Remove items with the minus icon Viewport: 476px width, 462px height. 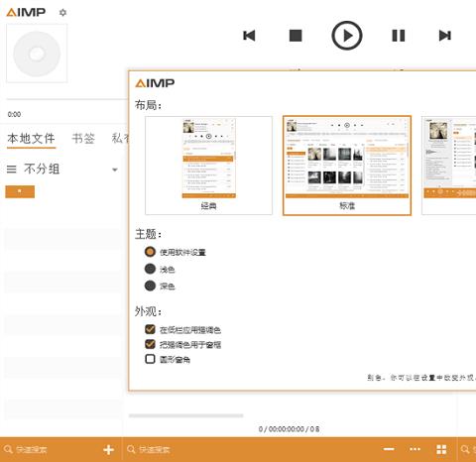pyautogui.click(x=389, y=449)
